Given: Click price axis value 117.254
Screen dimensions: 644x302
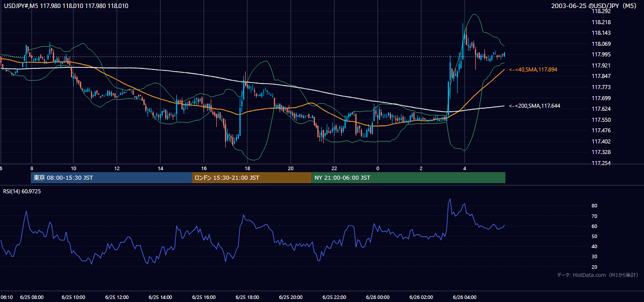Looking at the screenshot, I should coord(601,163).
